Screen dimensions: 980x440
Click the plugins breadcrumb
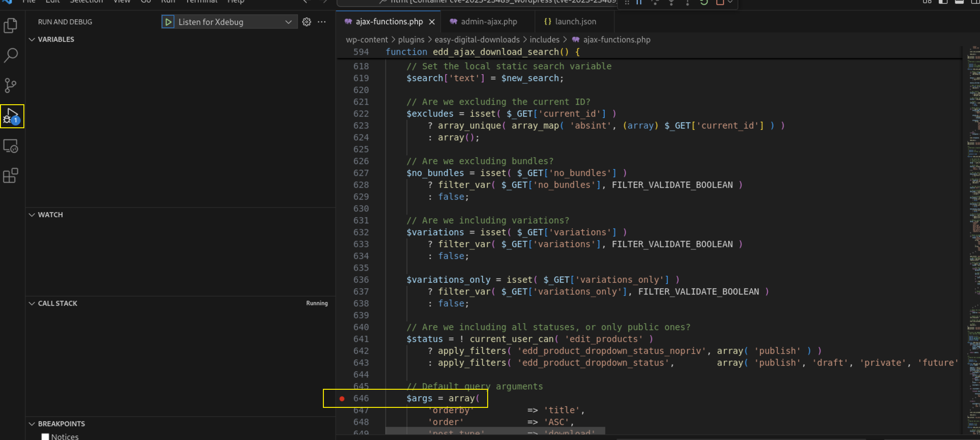pos(411,40)
